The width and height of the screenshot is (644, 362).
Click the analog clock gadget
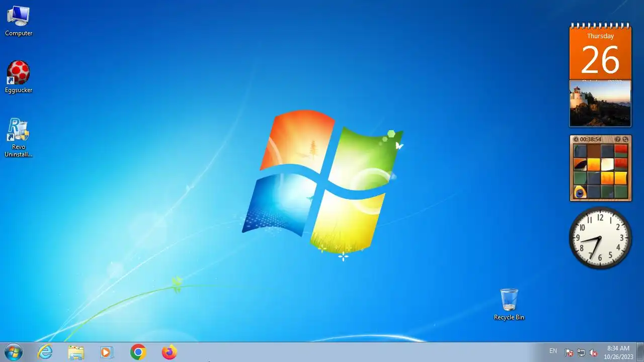600,238
